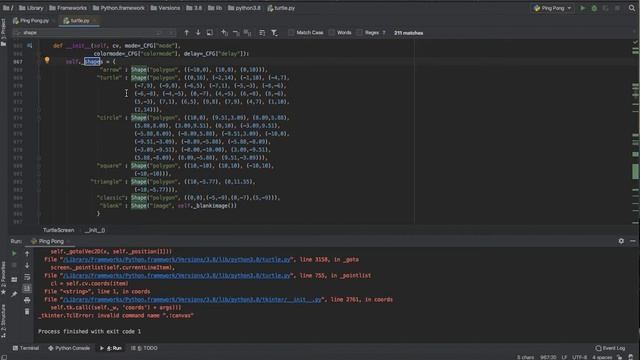The width and height of the screenshot is (640, 360).
Task: Enable Regex checkbox in find bar
Action: tap(359, 33)
